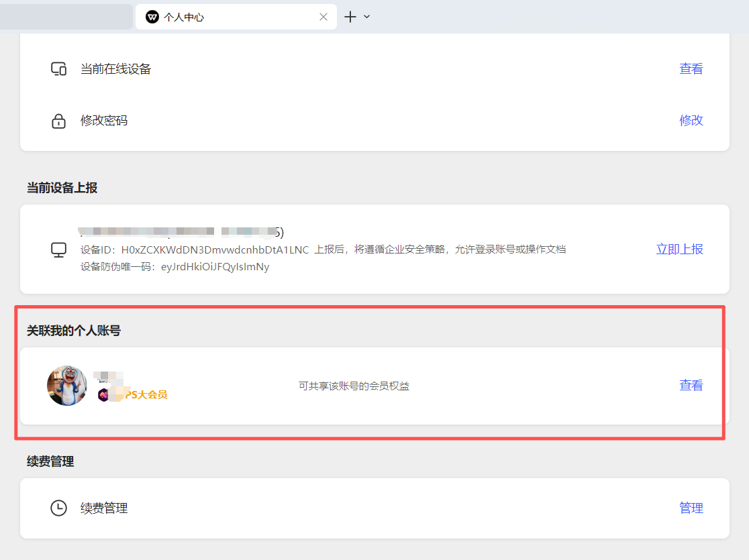Click the lock icon beside 修改密码
Screen dimensions: 749x560
point(59,121)
